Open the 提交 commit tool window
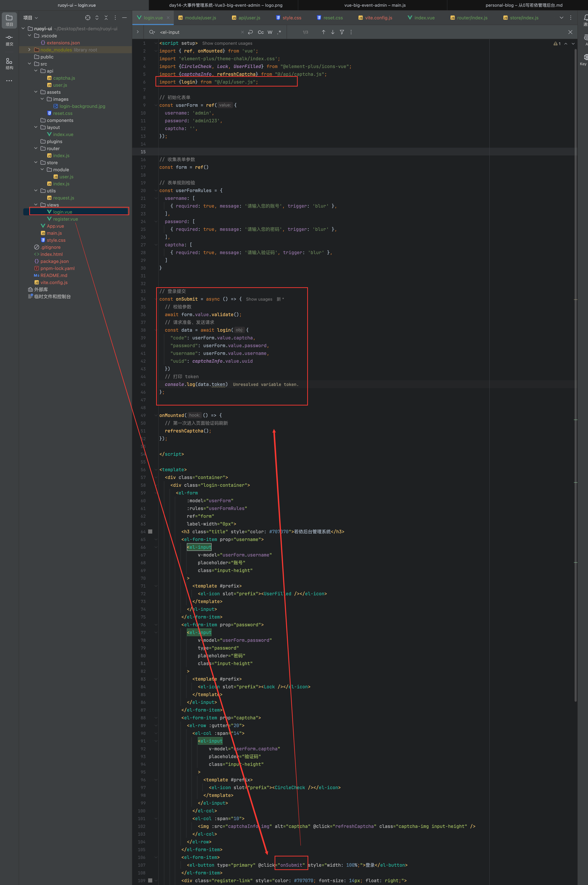Viewport: 588px width, 885px height. click(9, 40)
